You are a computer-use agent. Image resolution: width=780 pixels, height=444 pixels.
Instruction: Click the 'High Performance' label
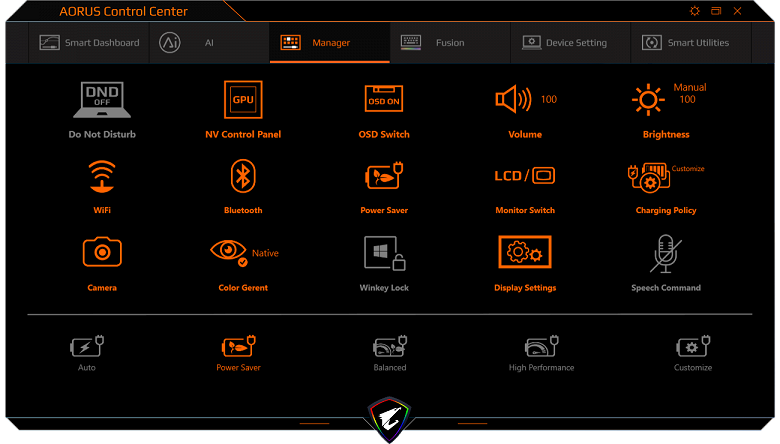[541, 367]
